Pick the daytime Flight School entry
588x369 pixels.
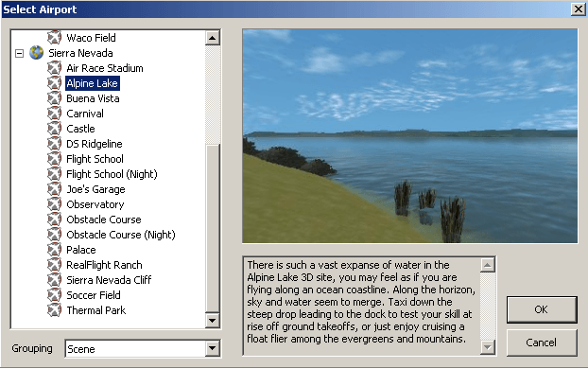[x=95, y=159]
